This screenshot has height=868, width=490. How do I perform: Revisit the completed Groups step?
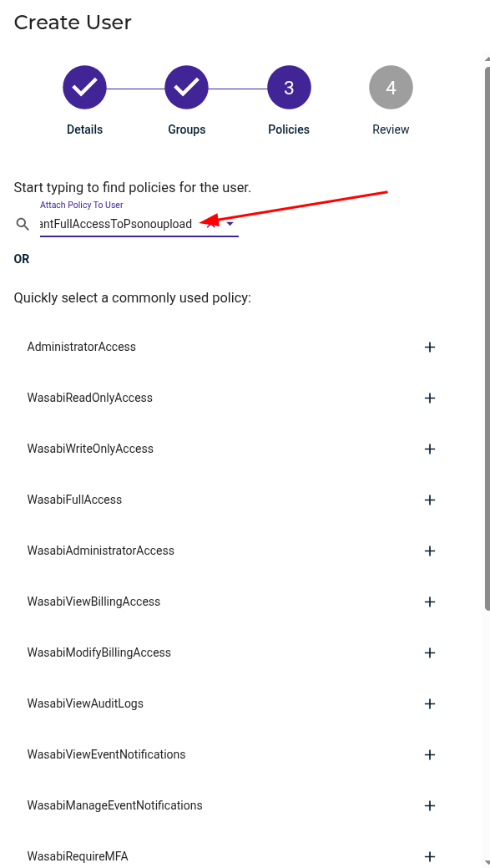pyautogui.click(x=186, y=87)
